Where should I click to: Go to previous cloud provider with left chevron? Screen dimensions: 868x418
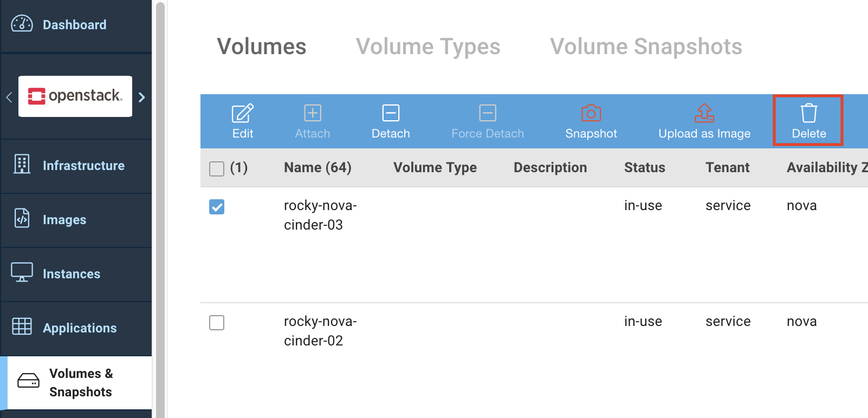(x=9, y=97)
